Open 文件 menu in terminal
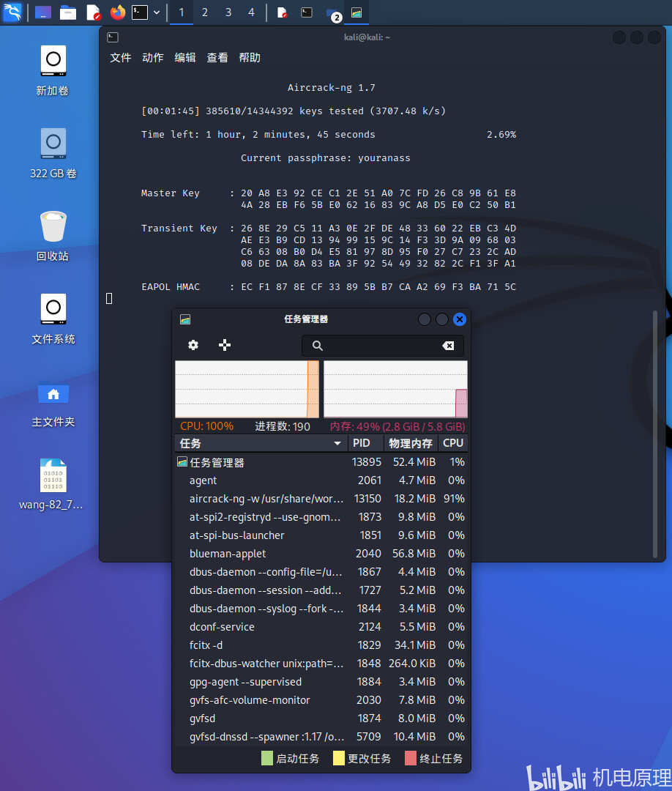This screenshot has width=672, height=791. pos(121,58)
